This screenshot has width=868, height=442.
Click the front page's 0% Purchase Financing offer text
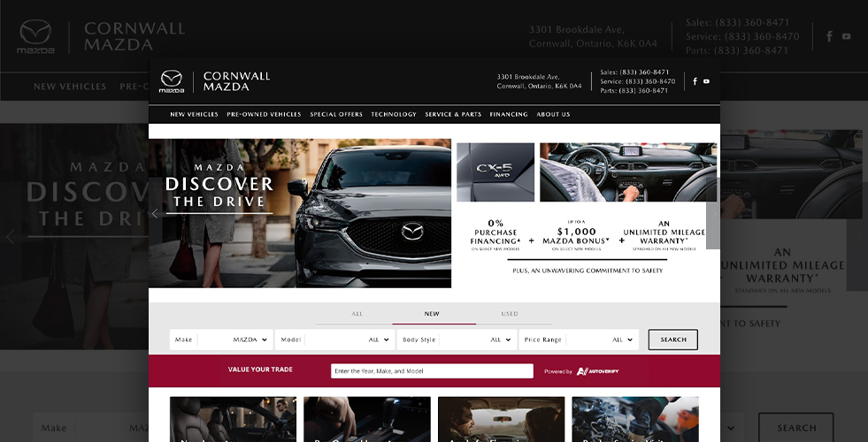click(495, 235)
